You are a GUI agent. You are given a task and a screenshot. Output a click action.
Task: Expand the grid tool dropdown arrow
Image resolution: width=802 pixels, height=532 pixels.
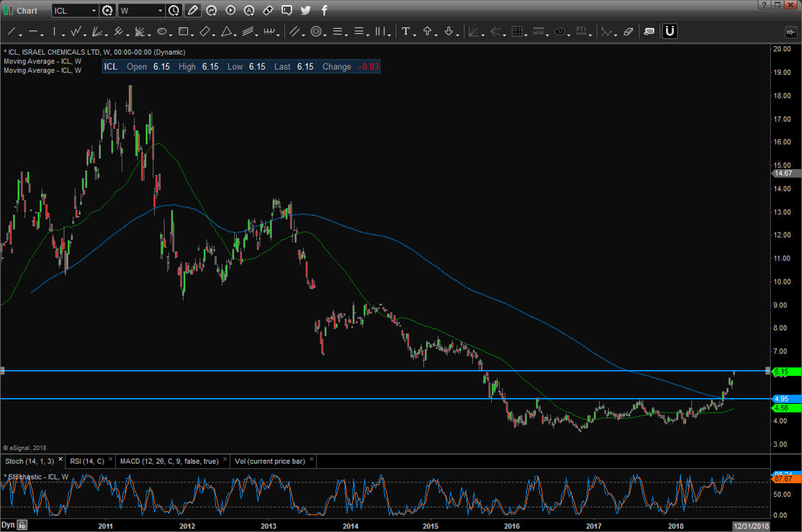click(526, 35)
